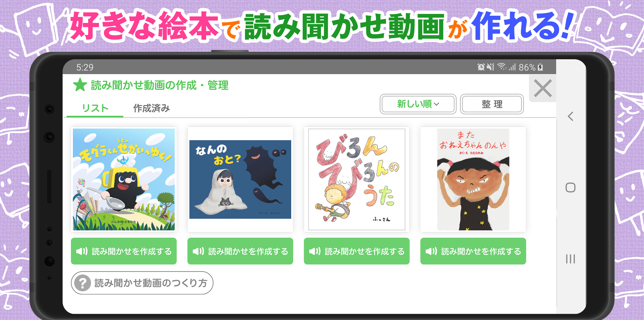Viewport: 644px width, 320px height.
Task: Open the 新しい順 sort dropdown
Action: pyautogui.click(x=418, y=104)
